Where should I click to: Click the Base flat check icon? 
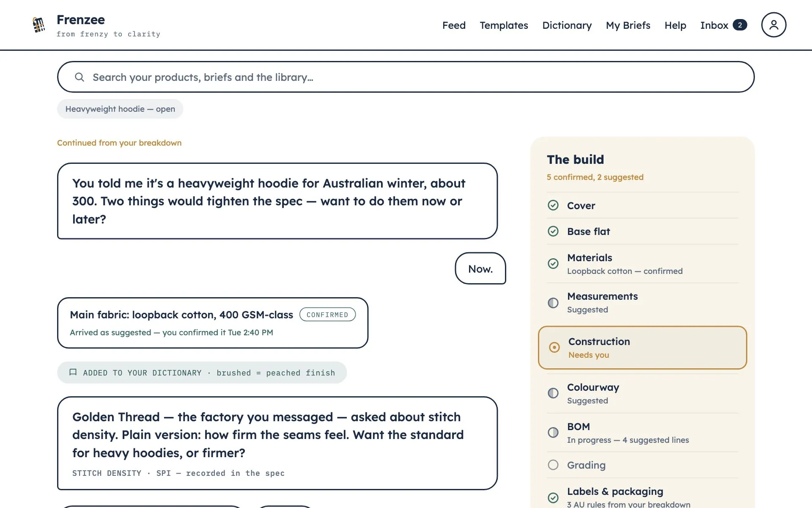point(553,231)
